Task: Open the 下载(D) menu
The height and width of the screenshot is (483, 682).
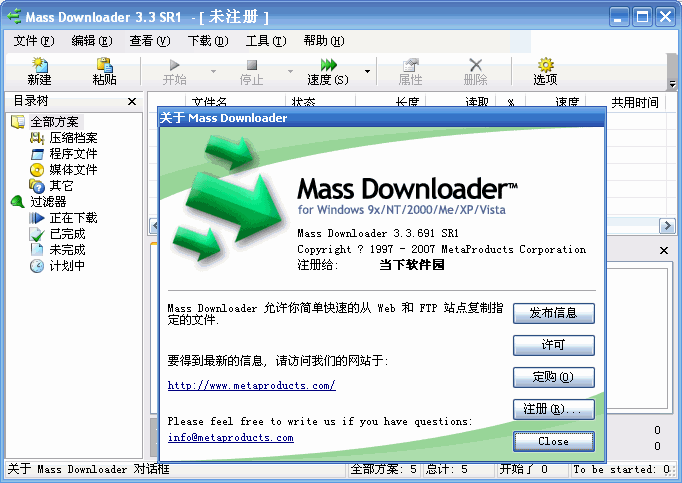Action: [x=208, y=41]
